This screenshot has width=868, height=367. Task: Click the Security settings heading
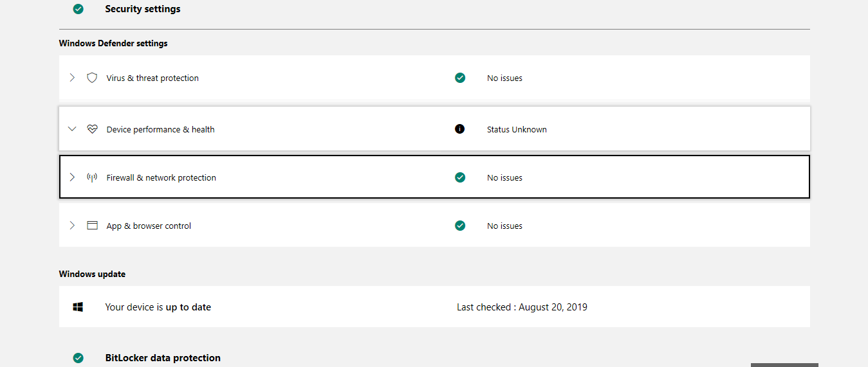click(143, 9)
